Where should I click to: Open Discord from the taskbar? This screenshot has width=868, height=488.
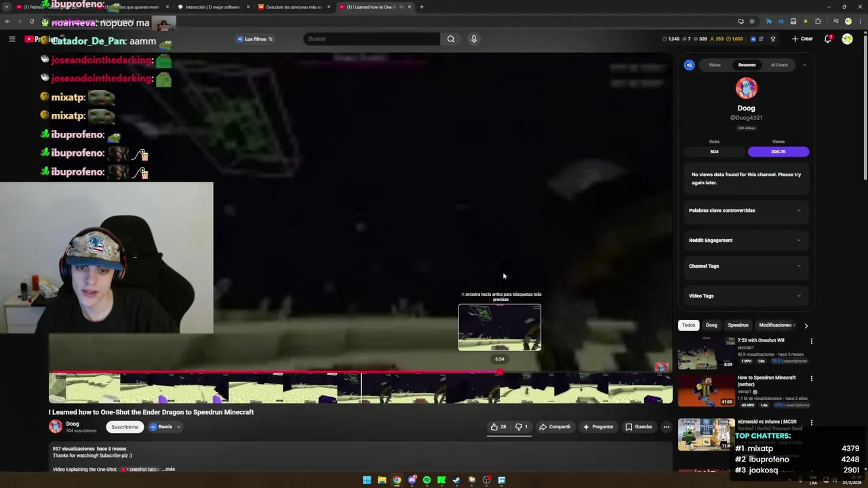click(412, 480)
